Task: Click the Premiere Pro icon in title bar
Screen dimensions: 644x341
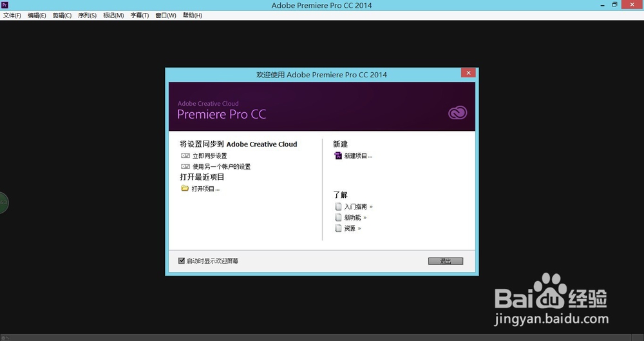Action: click(x=5, y=5)
